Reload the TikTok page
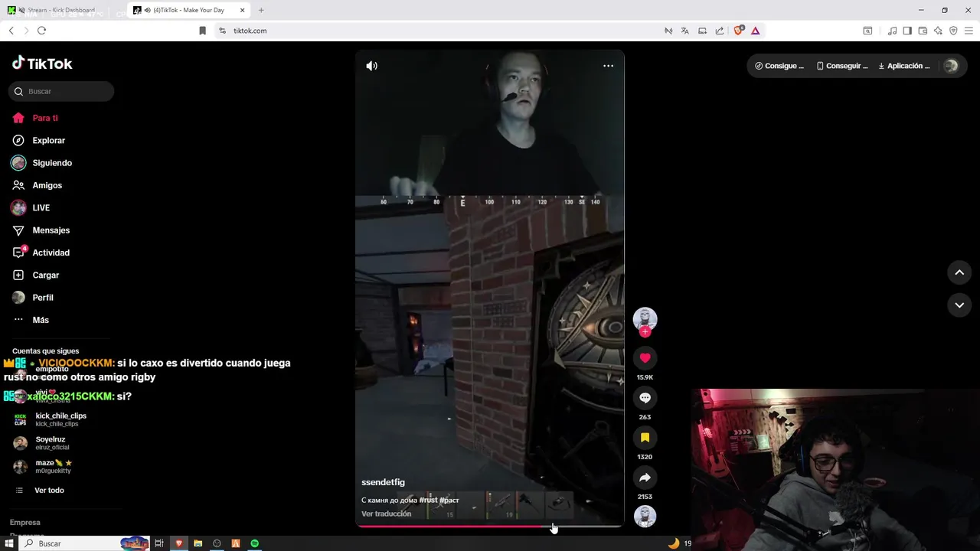The image size is (980, 551). (x=41, y=31)
